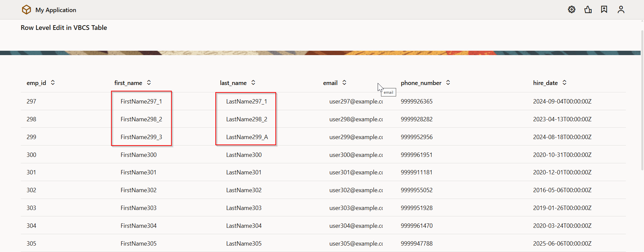Click the thumbs-up like icon

coord(588,9)
